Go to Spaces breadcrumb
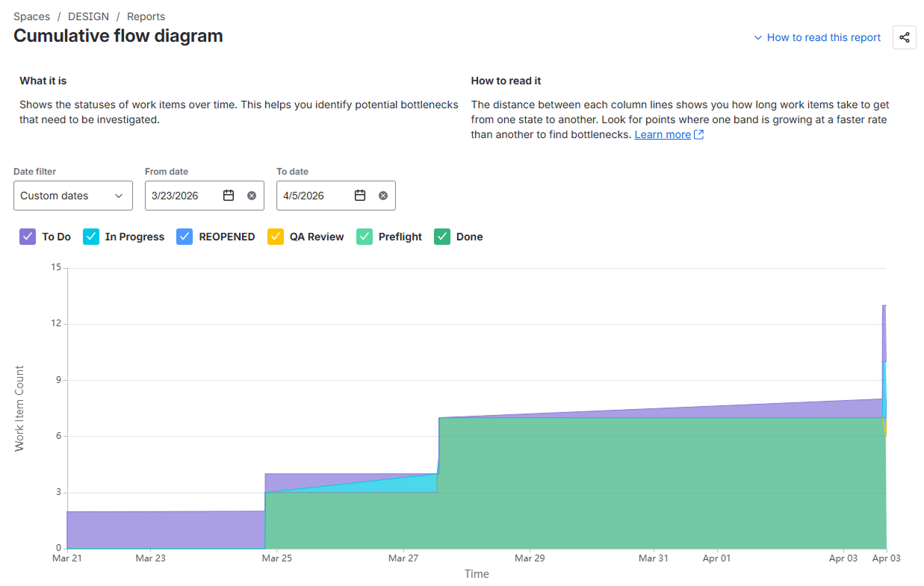The height and width of the screenshot is (586, 924). click(32, 16)
